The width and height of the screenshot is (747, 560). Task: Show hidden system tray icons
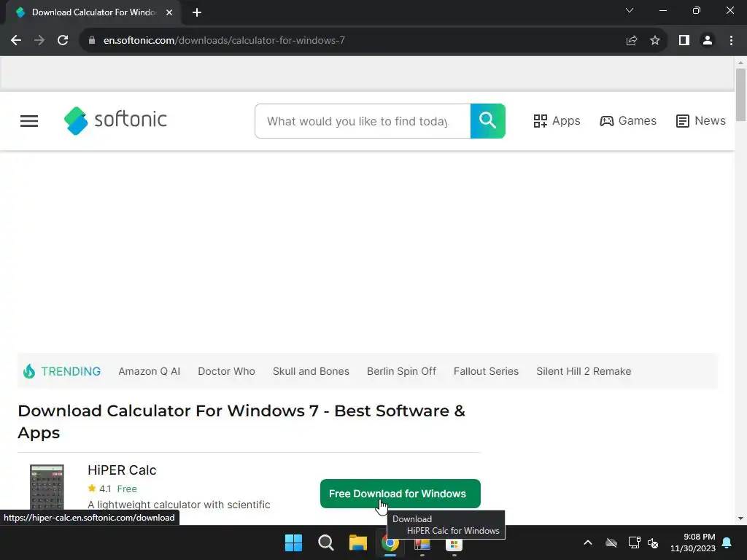(588, 542)
